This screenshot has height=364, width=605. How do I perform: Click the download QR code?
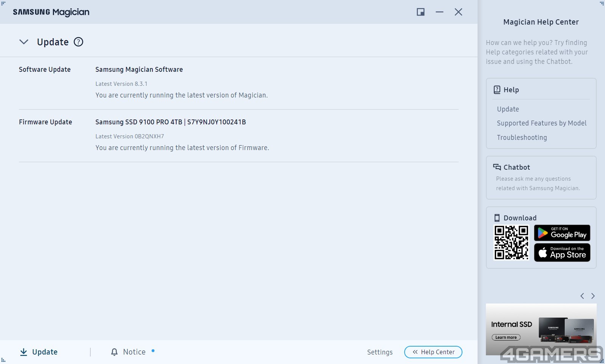click(x=511, y=243)
